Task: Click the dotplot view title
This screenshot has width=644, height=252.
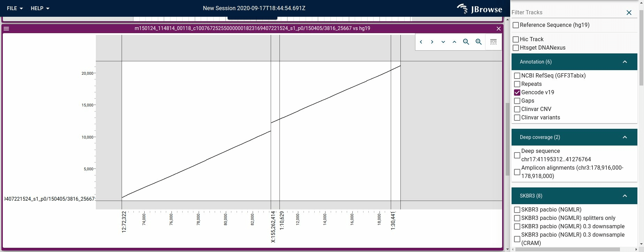Action: pyautogui.click(x=252, y=28)
